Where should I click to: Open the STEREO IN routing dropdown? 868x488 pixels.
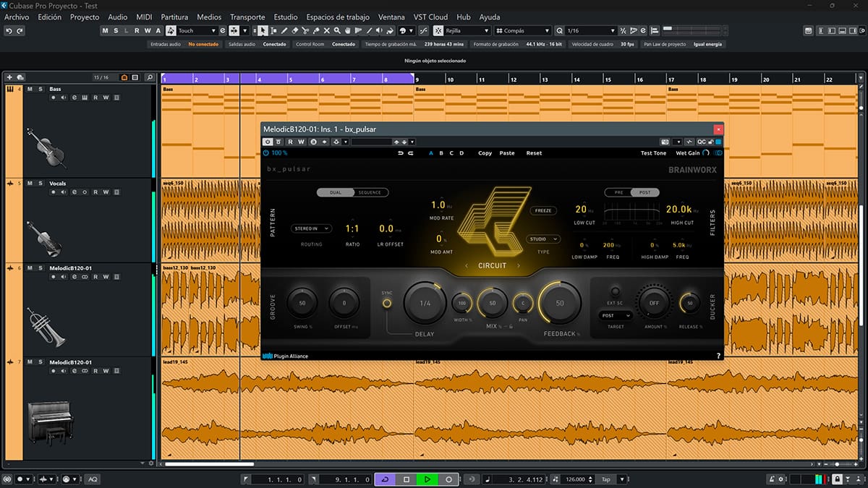click(311, 228)
